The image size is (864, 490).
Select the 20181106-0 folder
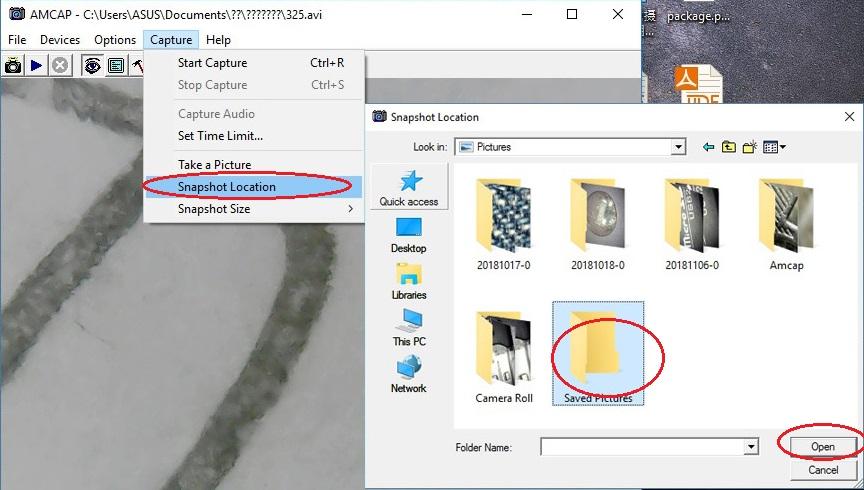(x=692, y=225)
